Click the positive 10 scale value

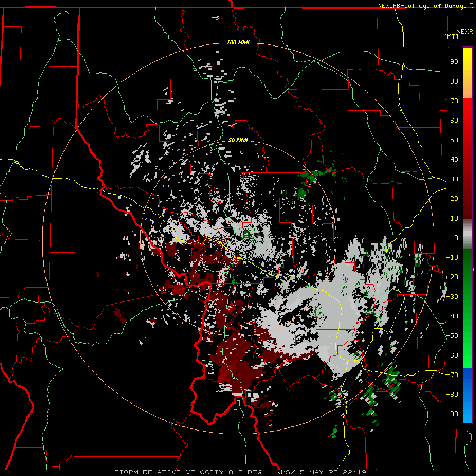click(454, 218)
